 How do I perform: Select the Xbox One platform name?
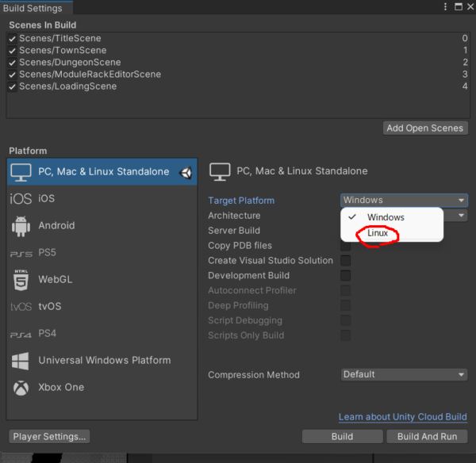point(61,388)
